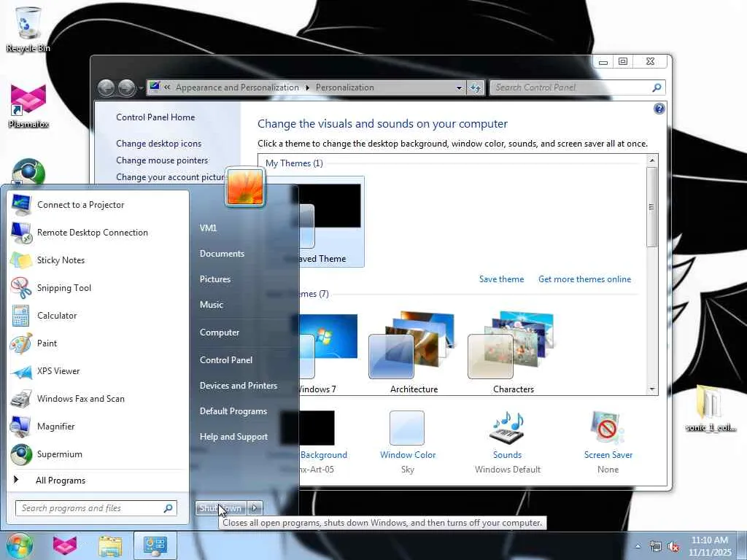The width and height of the screenshot is (747, 560).
Task: Open Plasmafox from the taskbar
Action: (65, 545)
